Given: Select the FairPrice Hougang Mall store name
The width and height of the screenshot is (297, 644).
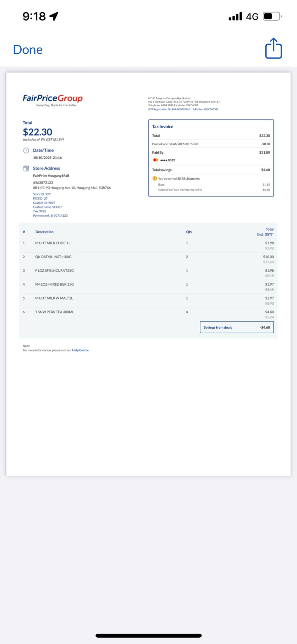Looking at the screenshot, I should pyautogui.click(x=51, y=176).
